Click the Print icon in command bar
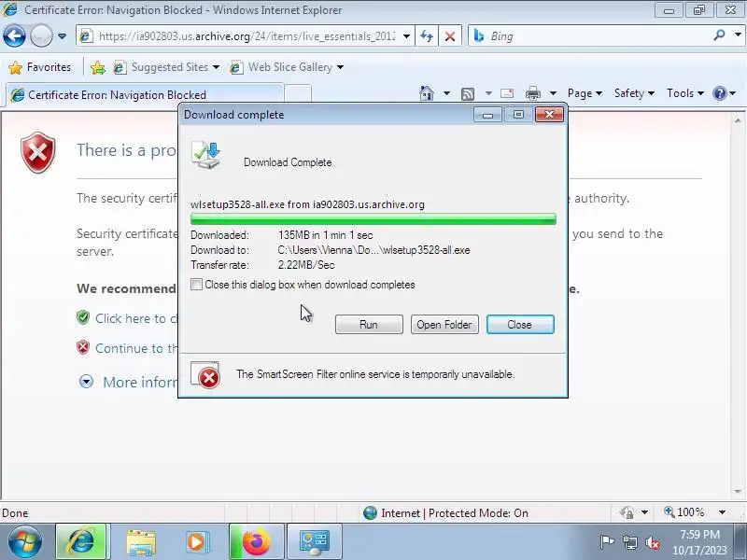The height and width of the screenshot is (560, 747). (532, 93)
